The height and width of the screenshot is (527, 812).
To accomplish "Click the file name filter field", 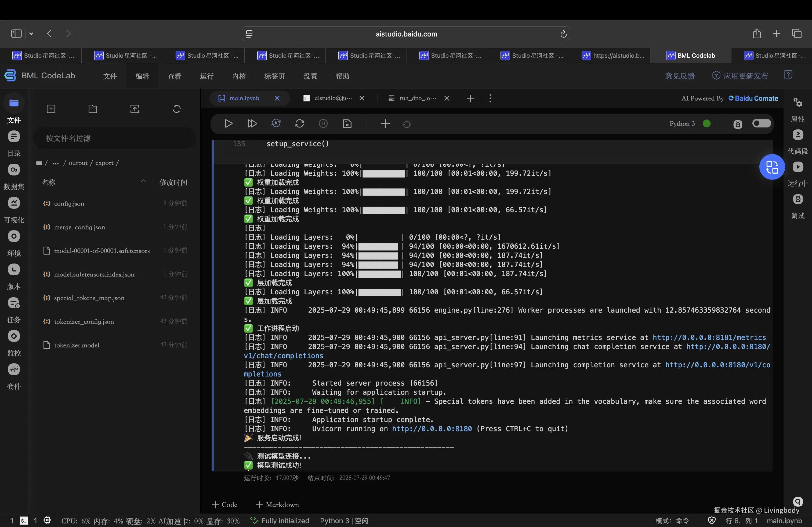I will pyautogui.click(x=114, y=138).
